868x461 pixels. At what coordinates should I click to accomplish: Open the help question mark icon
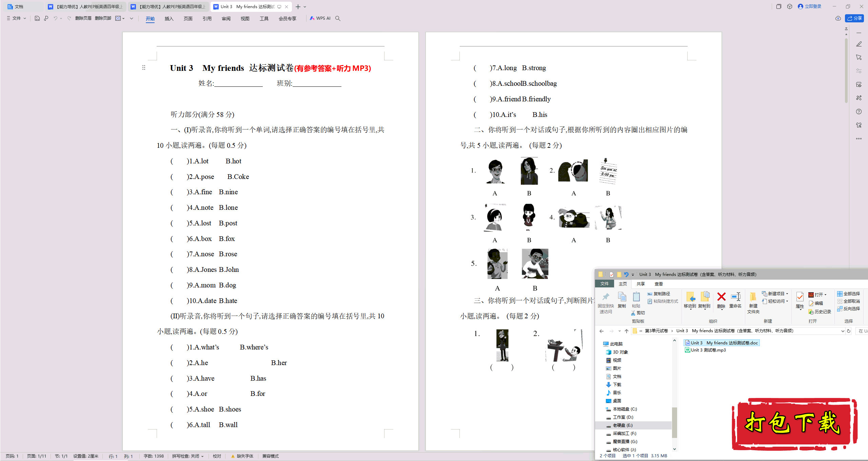(x=859, y=112)
